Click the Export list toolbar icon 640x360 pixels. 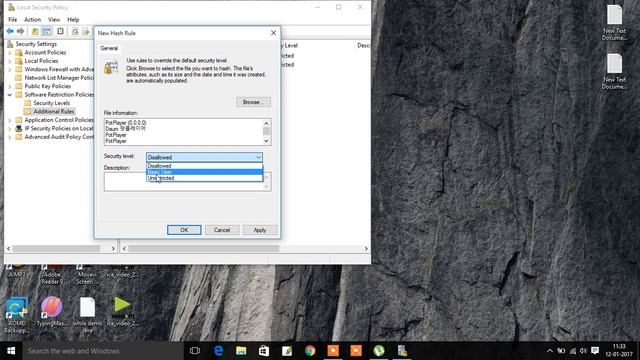86,31
